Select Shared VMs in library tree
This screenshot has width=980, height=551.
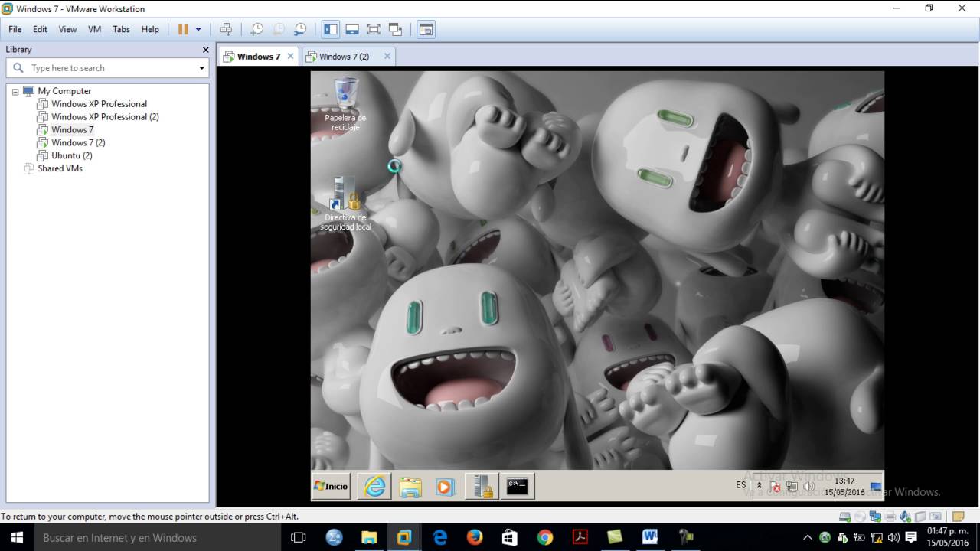coord(60,168)
